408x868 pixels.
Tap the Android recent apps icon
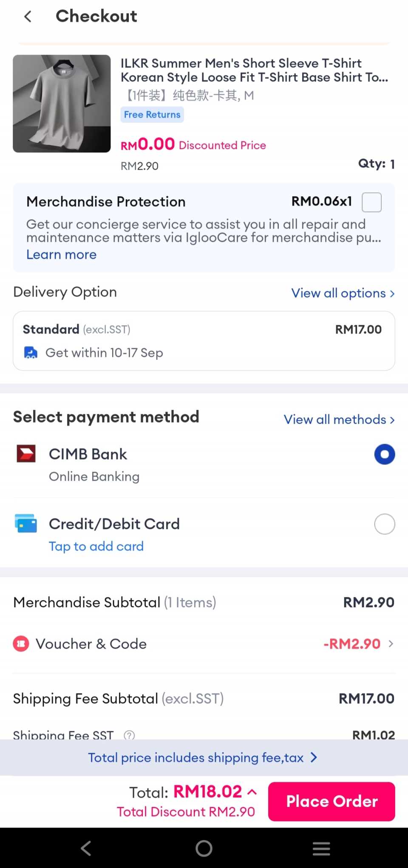tap(321, 848)
